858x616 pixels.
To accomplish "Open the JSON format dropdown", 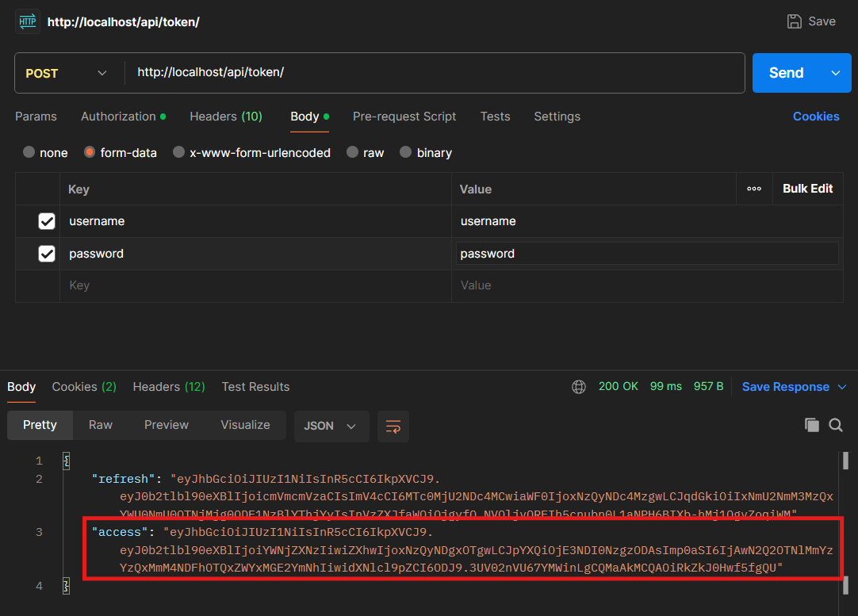I will tap(330, 426).
